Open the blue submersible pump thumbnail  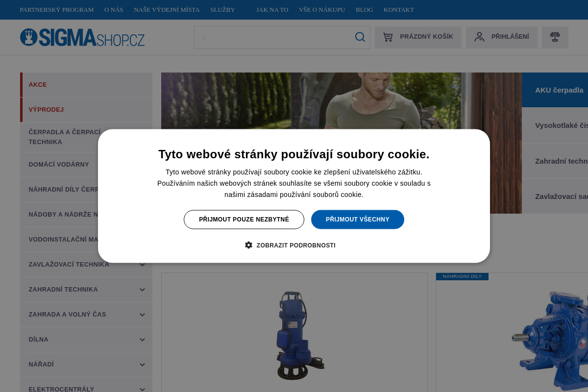(x=294, y=336)
